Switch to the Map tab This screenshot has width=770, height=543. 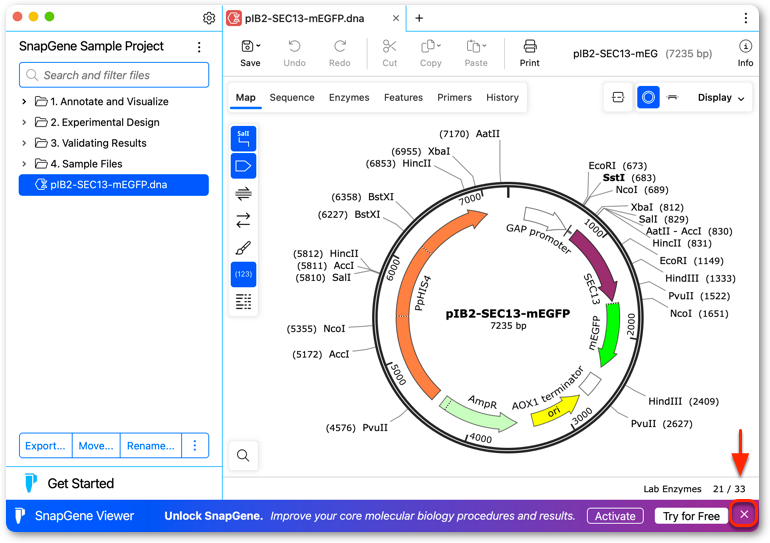point(246,97)
